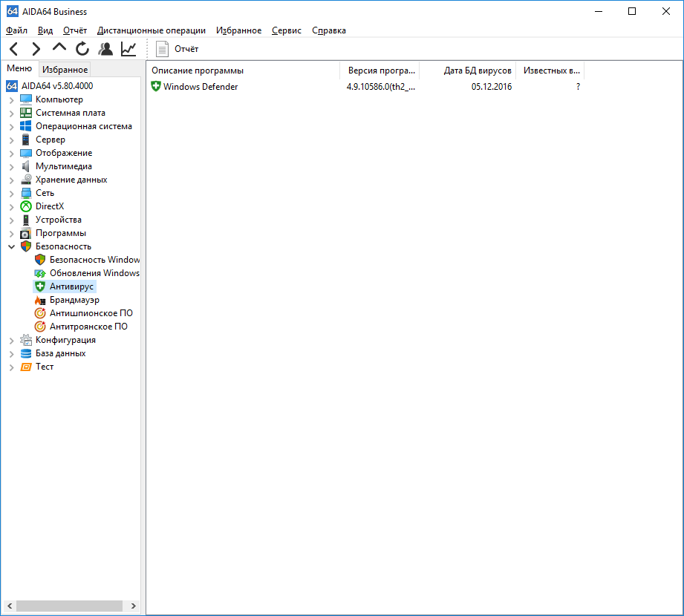Expand the Сеть tree node
Viewport: 684px width, 616px height.
coord(12,194)
